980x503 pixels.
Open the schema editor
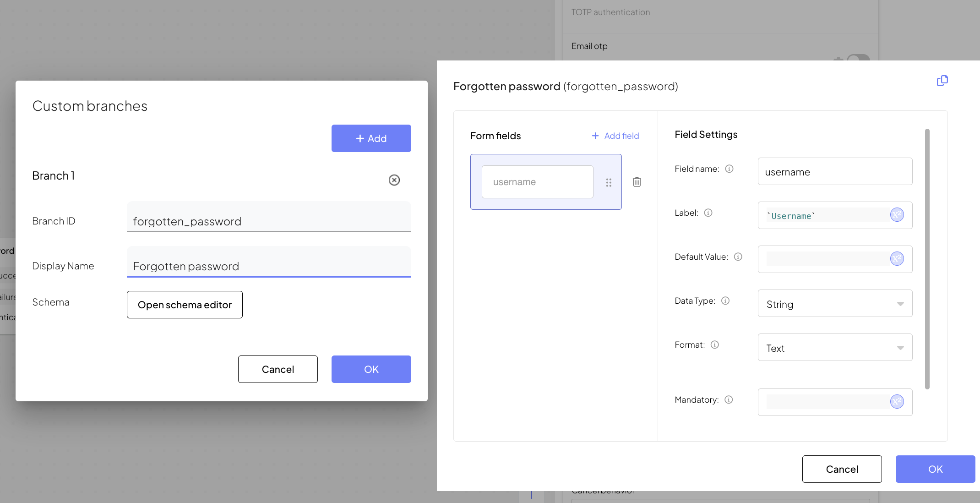click(185, 305)
